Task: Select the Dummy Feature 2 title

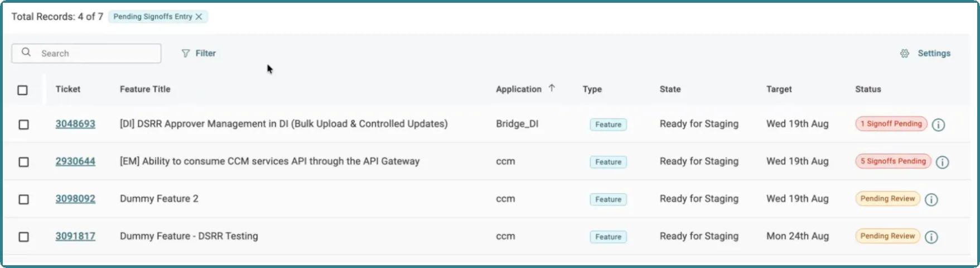Action: point(159,199)
